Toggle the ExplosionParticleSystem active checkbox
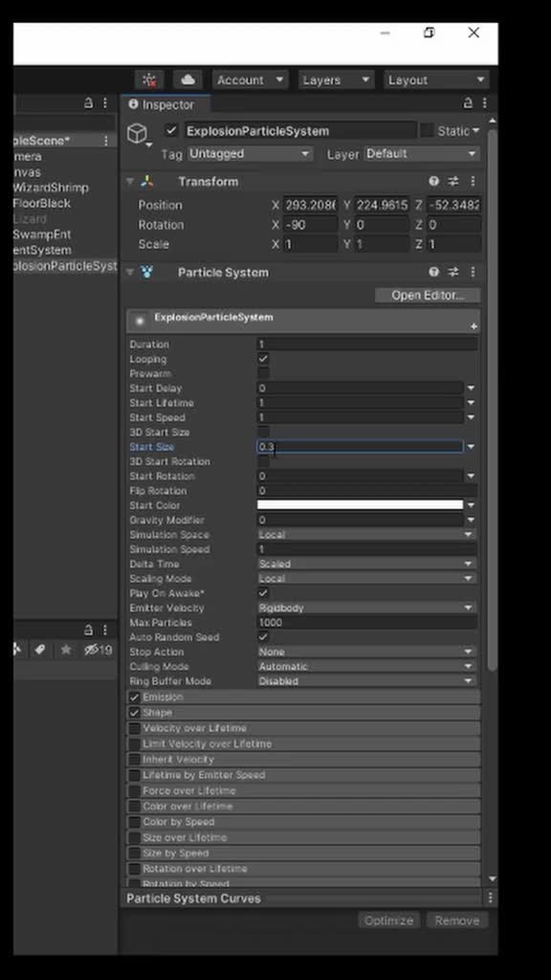The height and width of the screenshot is (980, 551). click(x=170, y=130)
